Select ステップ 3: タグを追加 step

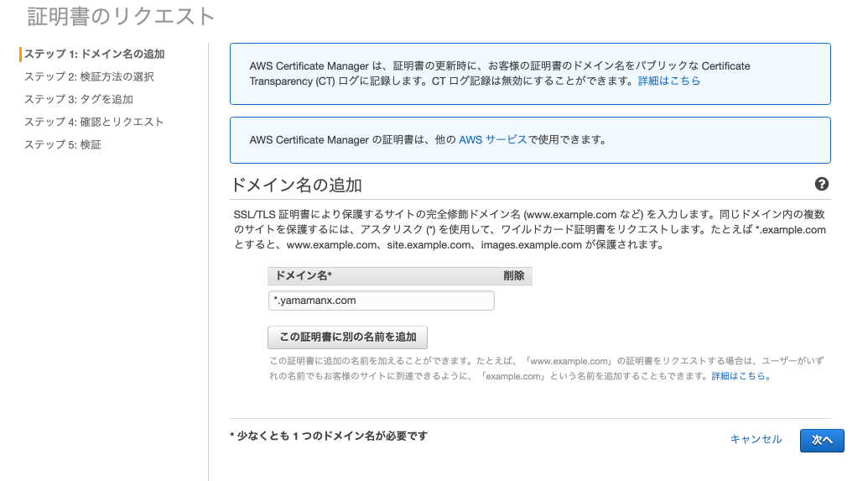(78, 99)
